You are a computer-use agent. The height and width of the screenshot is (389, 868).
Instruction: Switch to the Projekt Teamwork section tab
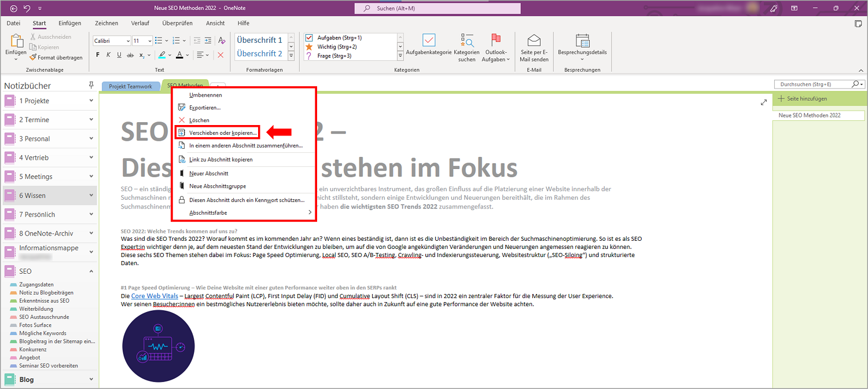tap(131, 87)
